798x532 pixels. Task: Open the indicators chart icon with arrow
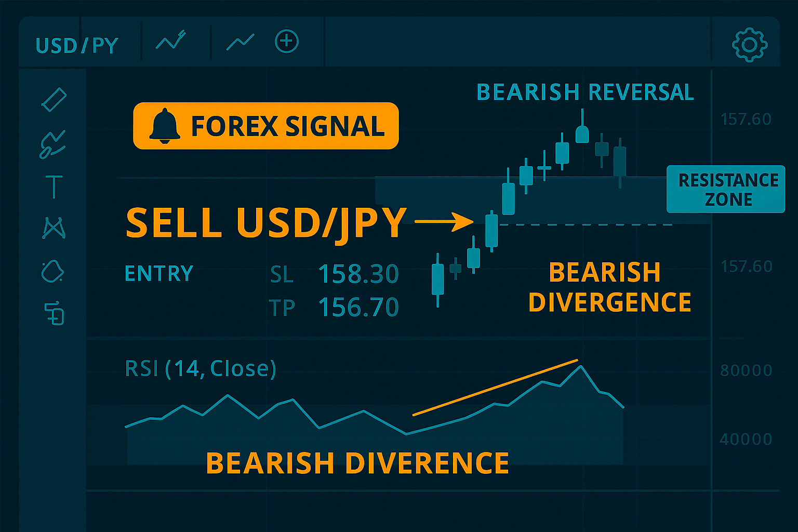[171, 41]
